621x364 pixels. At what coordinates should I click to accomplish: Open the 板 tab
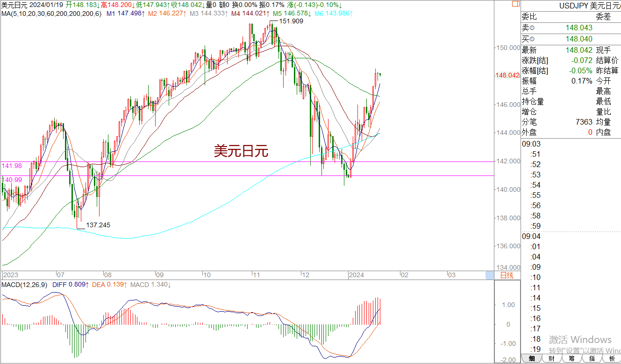pos(611,358)
